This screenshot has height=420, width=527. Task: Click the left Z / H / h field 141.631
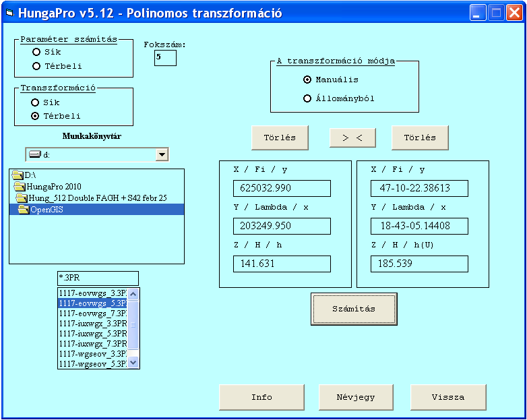[282, 264]
